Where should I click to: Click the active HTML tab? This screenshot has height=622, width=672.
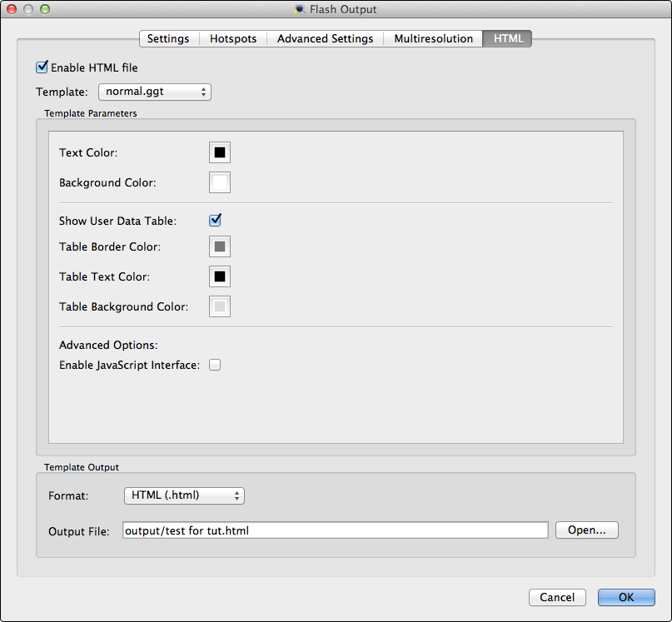[506, 38]
